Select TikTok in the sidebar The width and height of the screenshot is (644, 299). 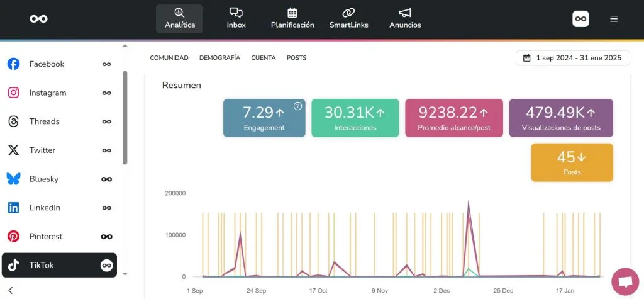click(x=58, y=265)
